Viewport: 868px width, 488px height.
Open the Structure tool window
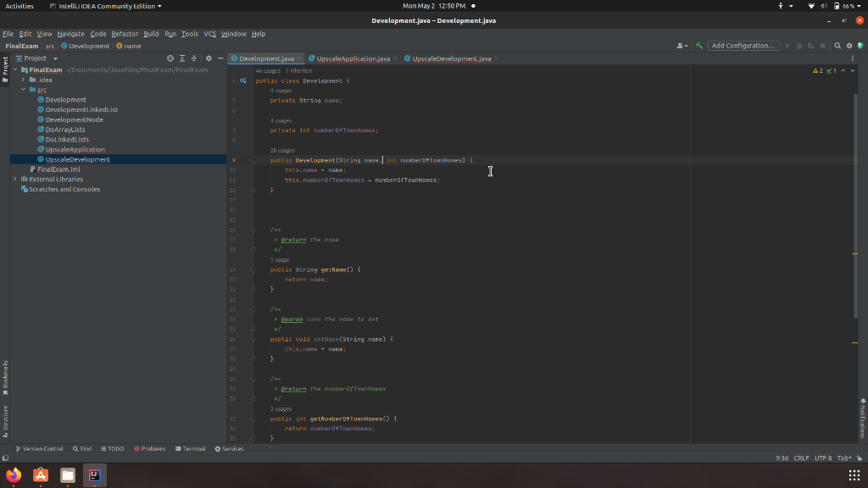[x=5, y=418]
